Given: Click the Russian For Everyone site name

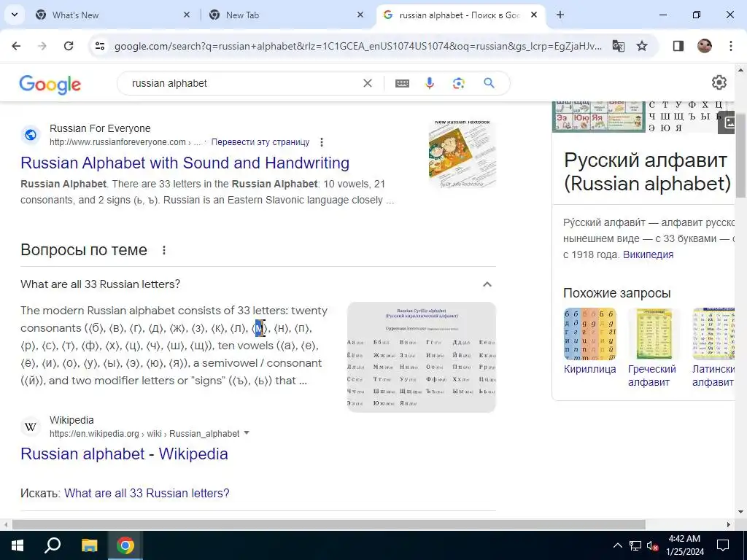Looking at the screenshot, I should [100, 128].
